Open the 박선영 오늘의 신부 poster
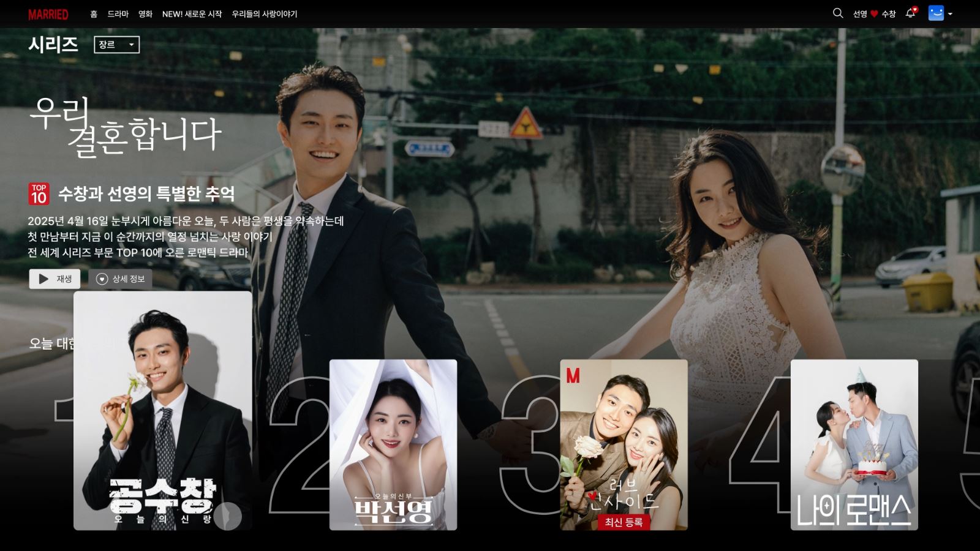980x551 pixels. tap(393, 444)
